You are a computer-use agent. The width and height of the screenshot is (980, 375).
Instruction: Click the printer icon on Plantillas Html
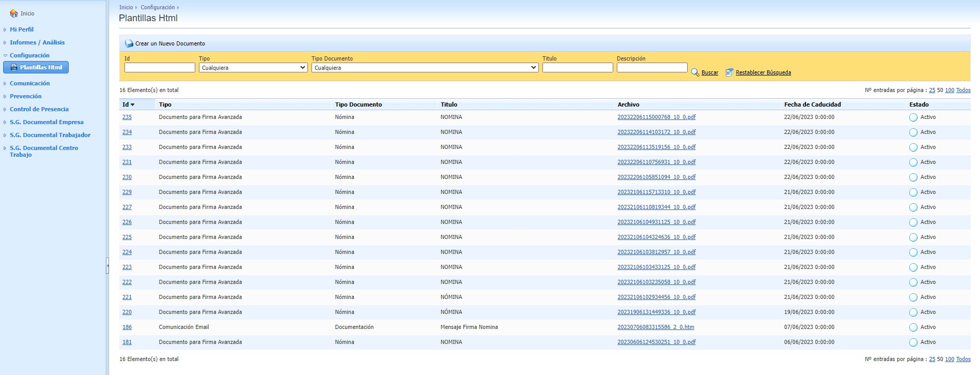click(13, 67)
